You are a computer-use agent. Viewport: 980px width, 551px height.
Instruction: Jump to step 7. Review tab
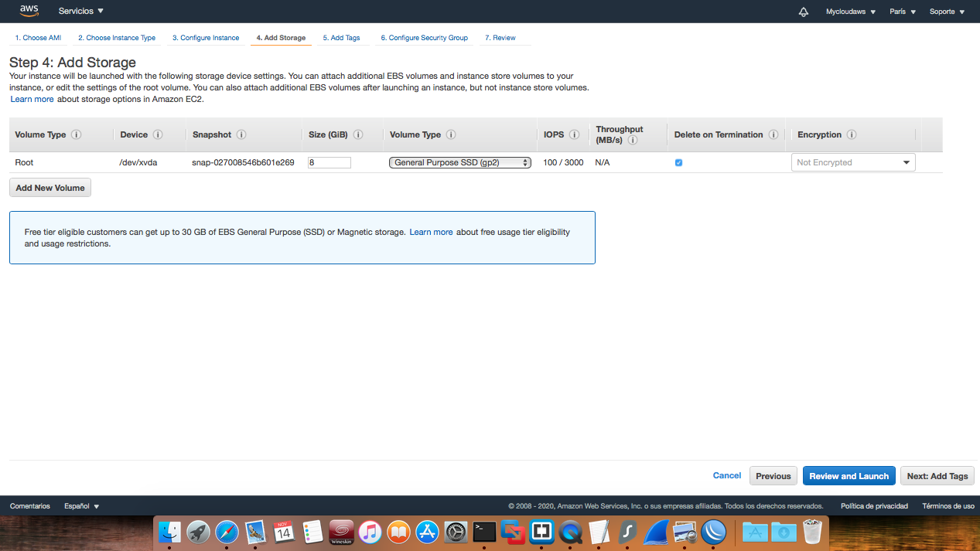click(500, 38)
